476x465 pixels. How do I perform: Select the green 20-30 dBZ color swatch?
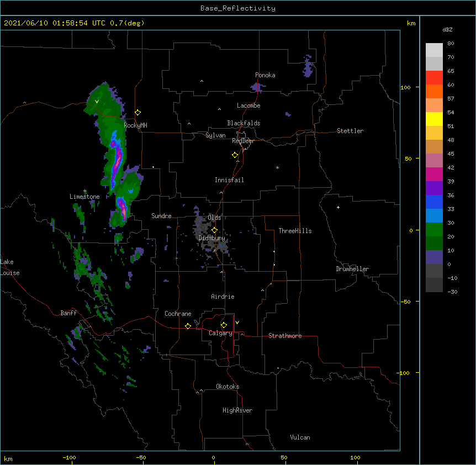click(434, 230)
